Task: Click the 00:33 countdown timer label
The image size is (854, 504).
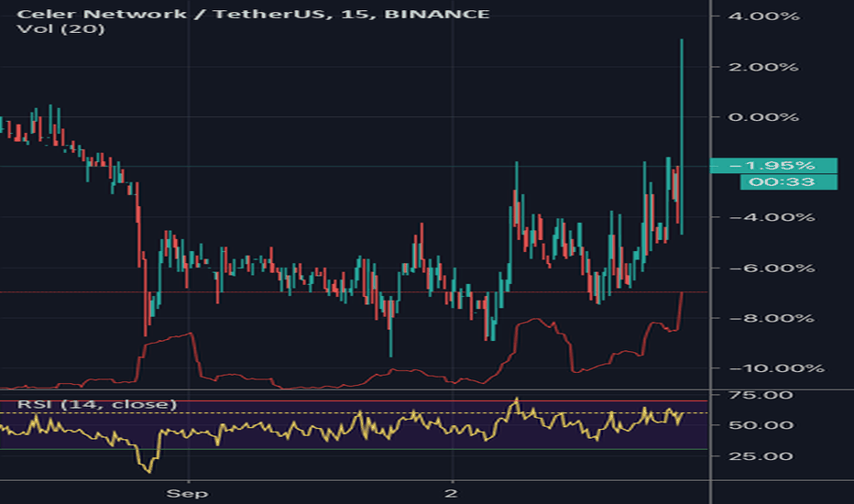Action: pyautogui.click(x=789, y=182)
